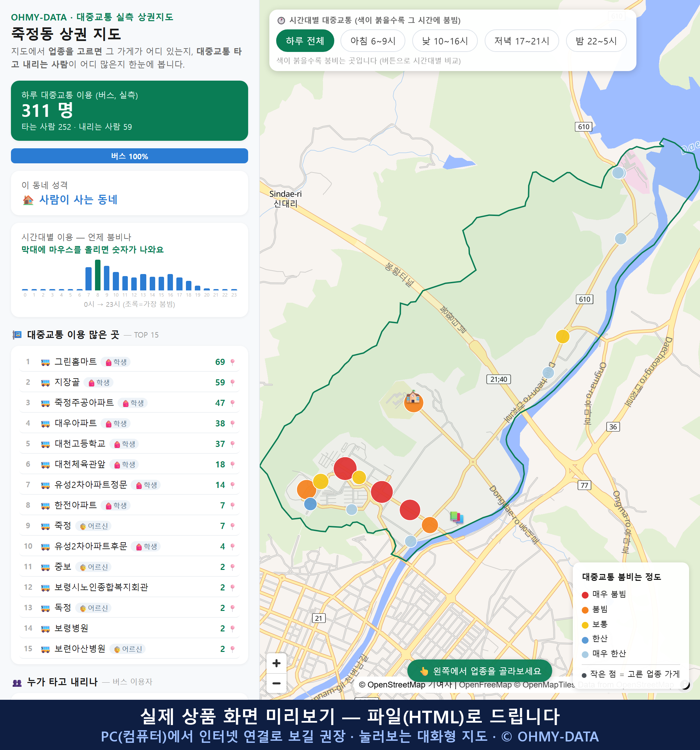This screenshot has height=750, width=700.
Task: Open the OpenFreeMap attribution link
Action: pyautogui.click(x=485, y=685)
